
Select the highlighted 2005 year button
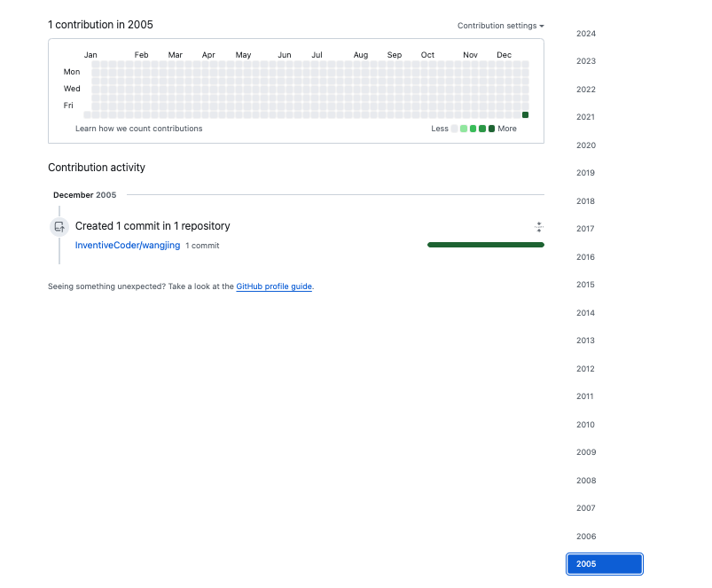pos(604,564)
